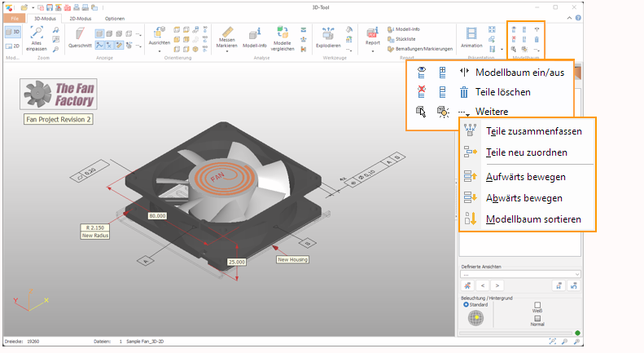Choose the Weiß background option
This screenshot has height=353, width=644.
pos(537,305)
